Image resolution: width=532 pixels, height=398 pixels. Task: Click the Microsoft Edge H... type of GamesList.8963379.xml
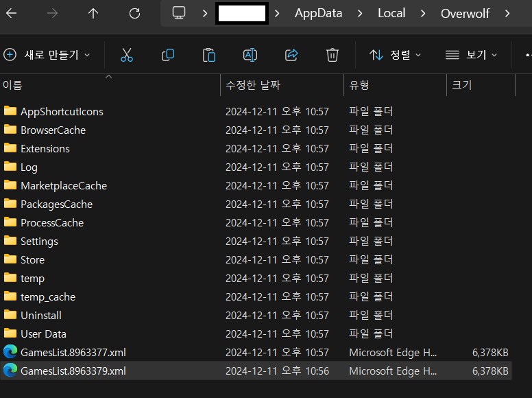coord(393,371)
